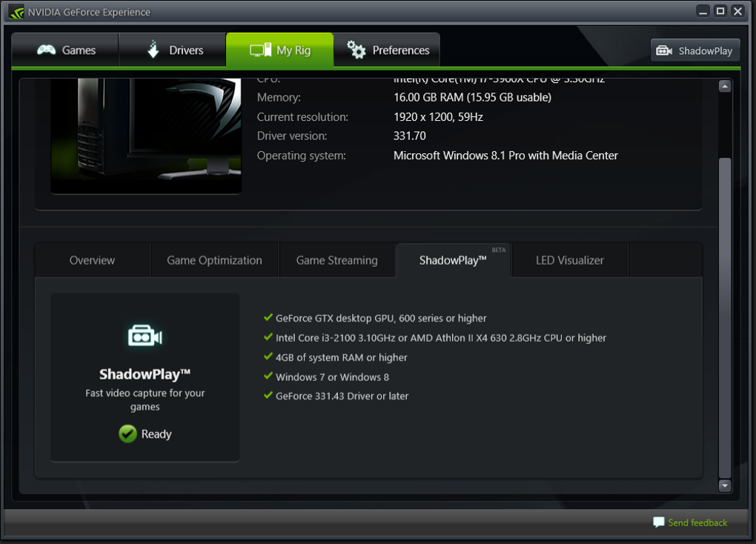This screenshot has width=756, height=544.
Task: Click the monitor icon on My Rig
Action: click(x=260, y=50)
